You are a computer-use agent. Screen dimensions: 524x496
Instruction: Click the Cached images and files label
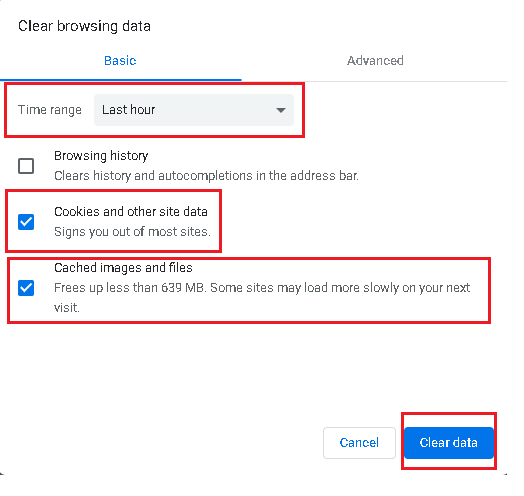[123, 268]
